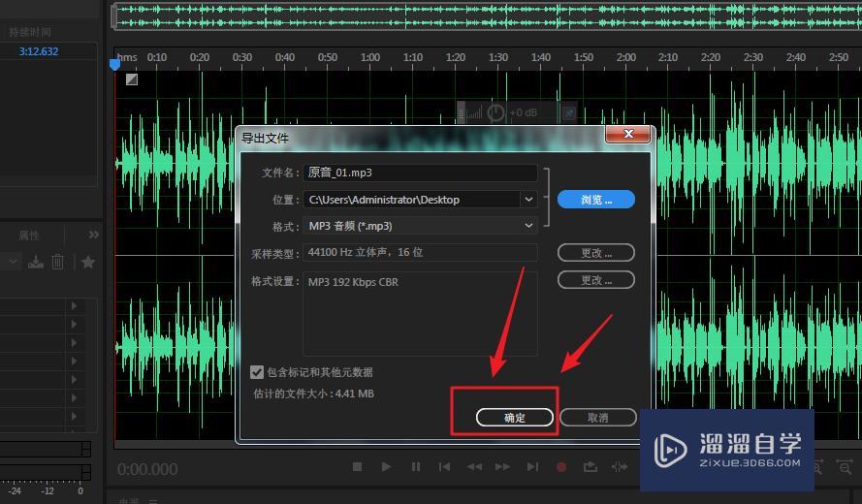Viewport: 862px width, 504px height.
Task: Open the 属性 panel tab
Action: tap(28, 236)
